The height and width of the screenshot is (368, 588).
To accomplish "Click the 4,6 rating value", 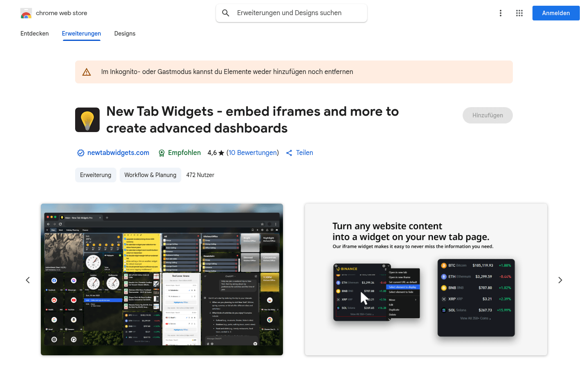I will 212,153.
